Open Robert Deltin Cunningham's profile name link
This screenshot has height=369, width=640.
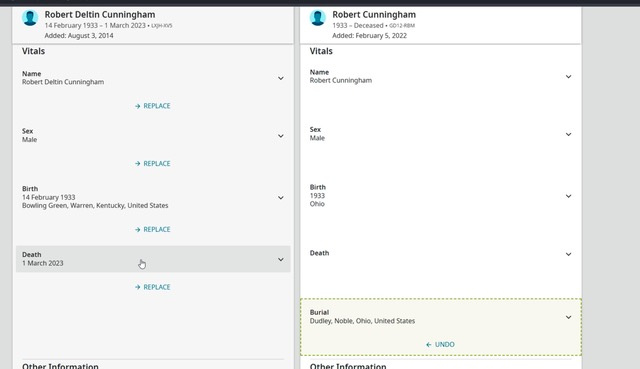100,15
